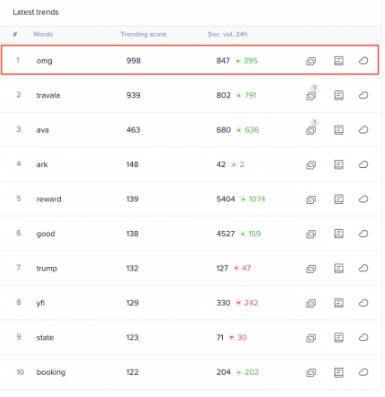385x397 pixels.
Task: Select the trending word good
Action: 46,234
